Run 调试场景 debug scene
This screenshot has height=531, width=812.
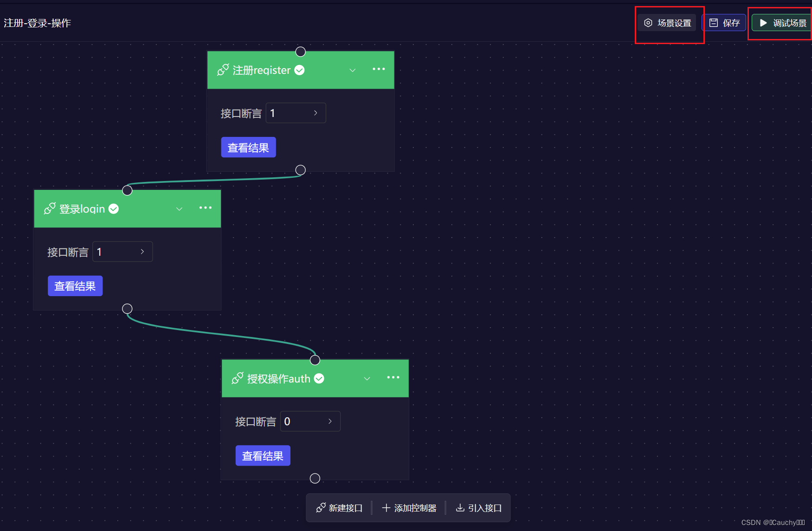tap(782, 23)
